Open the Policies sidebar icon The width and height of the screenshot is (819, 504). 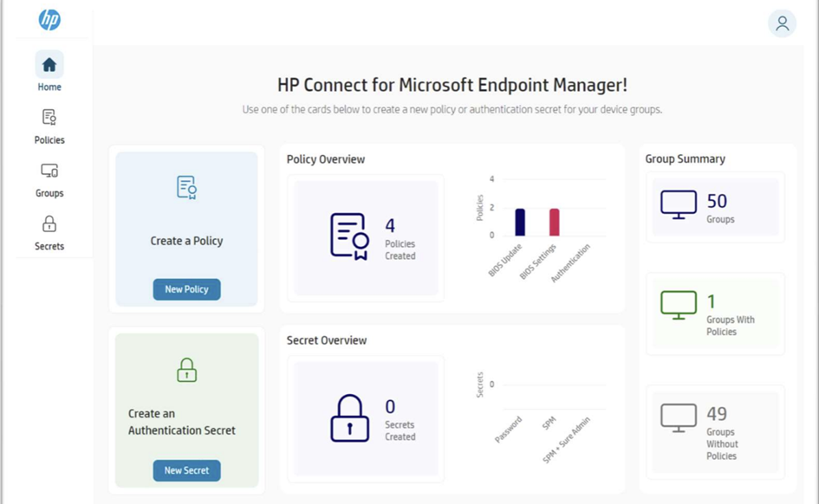tap(49, 118)
